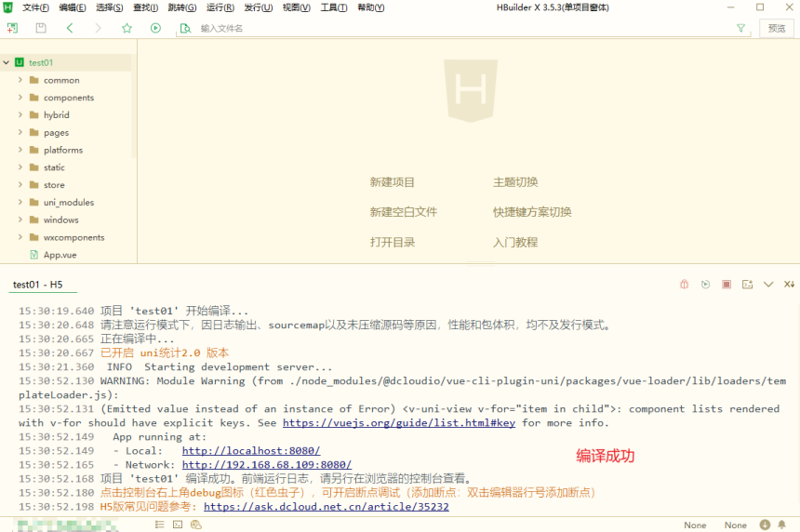Go back with the left arrow icon
800x532 pixels.
pos(70,28)
